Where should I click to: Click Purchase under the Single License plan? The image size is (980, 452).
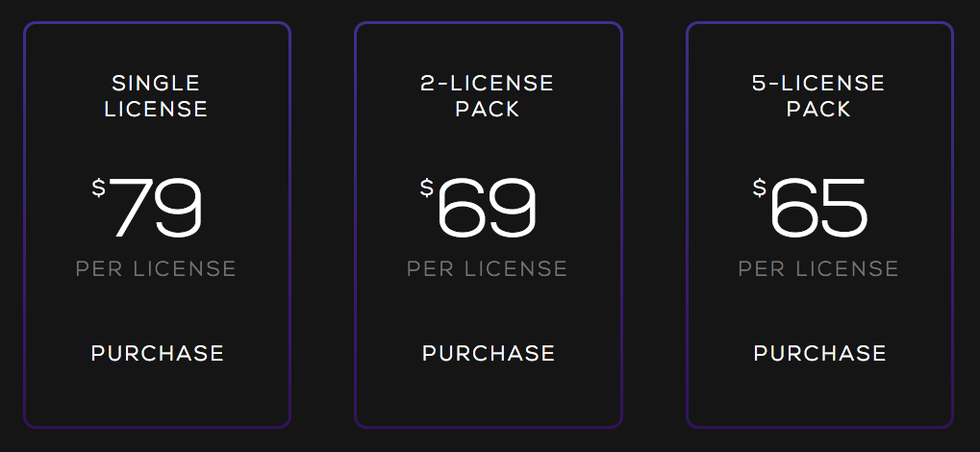click(x=157, y=354)
